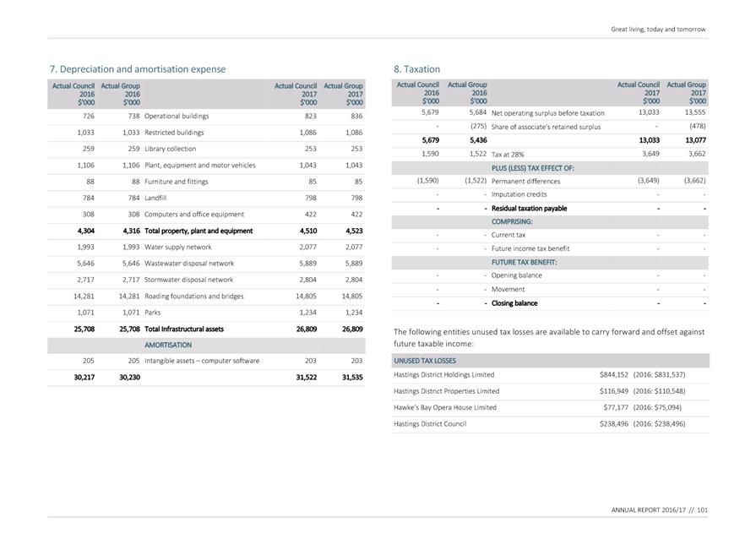Click the 'Opening balance' label
This screenshot has height=539, width=756.
point(516,275)
